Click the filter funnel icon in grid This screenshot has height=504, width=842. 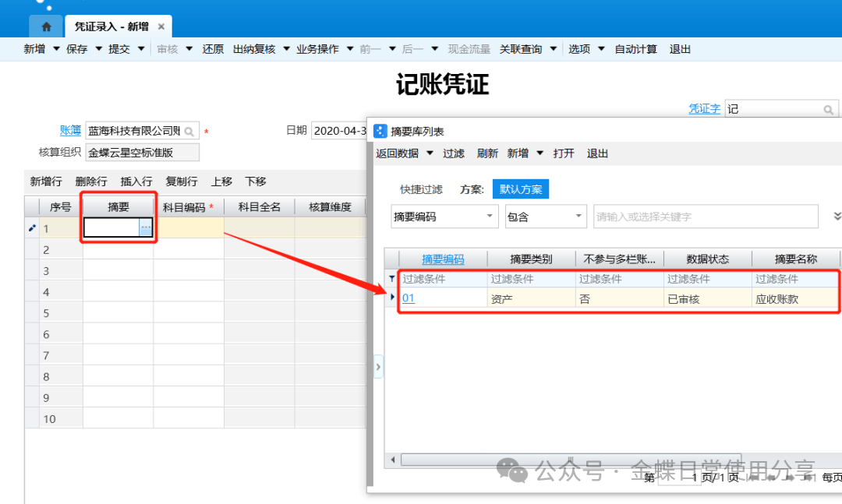391,278
